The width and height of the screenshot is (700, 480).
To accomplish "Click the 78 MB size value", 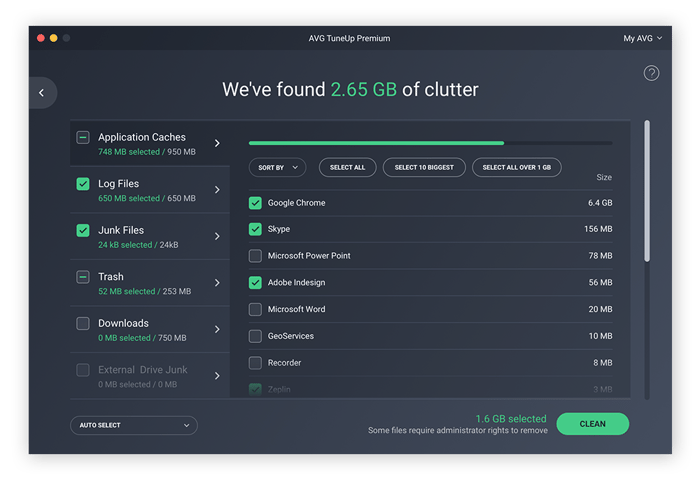I will tap(600, 256).
